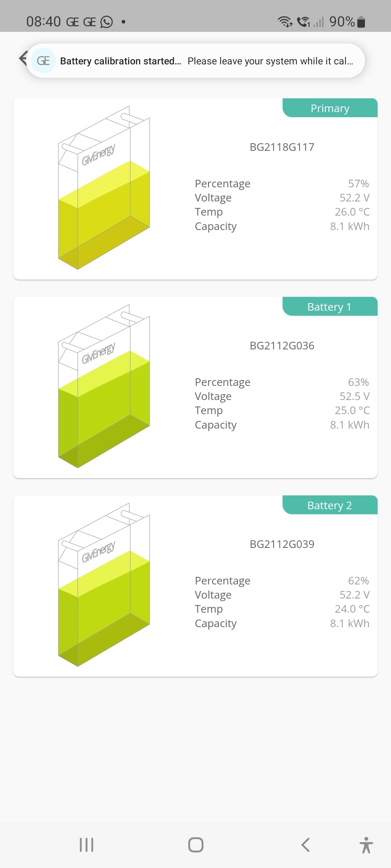Tap the Primary battery 57% percentage value

[358, 184]
